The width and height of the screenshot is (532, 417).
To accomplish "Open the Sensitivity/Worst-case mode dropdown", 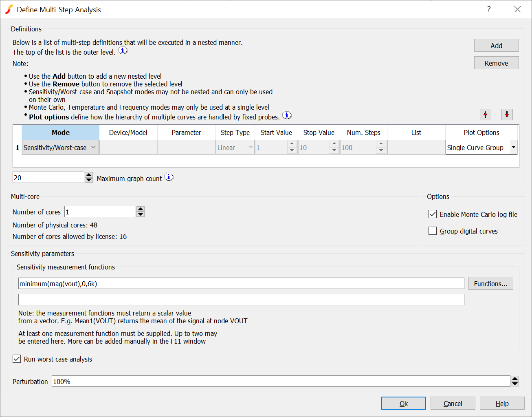I will pos(93,148).
